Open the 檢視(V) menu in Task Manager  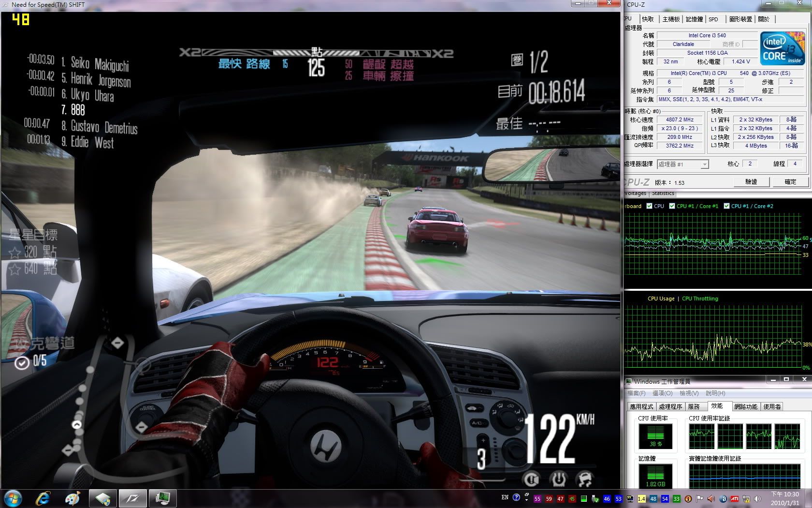pos(689,393)
